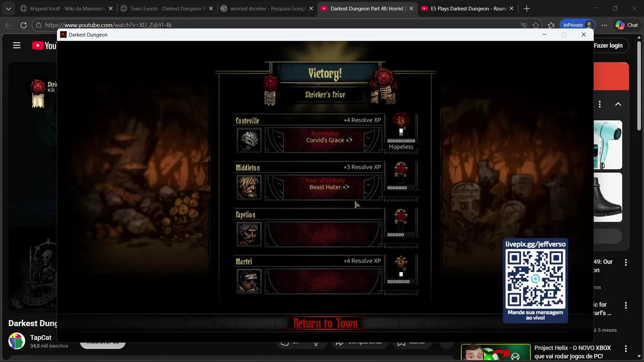Open the Project Helix video options menu

coord(626,348)
